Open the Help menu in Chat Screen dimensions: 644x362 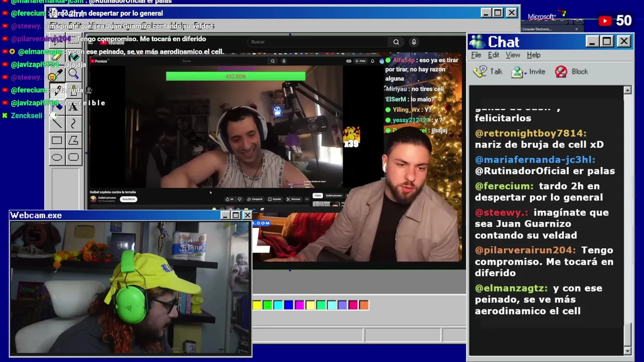533,55
